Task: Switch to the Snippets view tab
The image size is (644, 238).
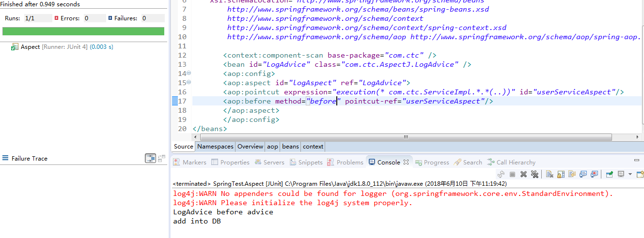Action: point(306,162)
